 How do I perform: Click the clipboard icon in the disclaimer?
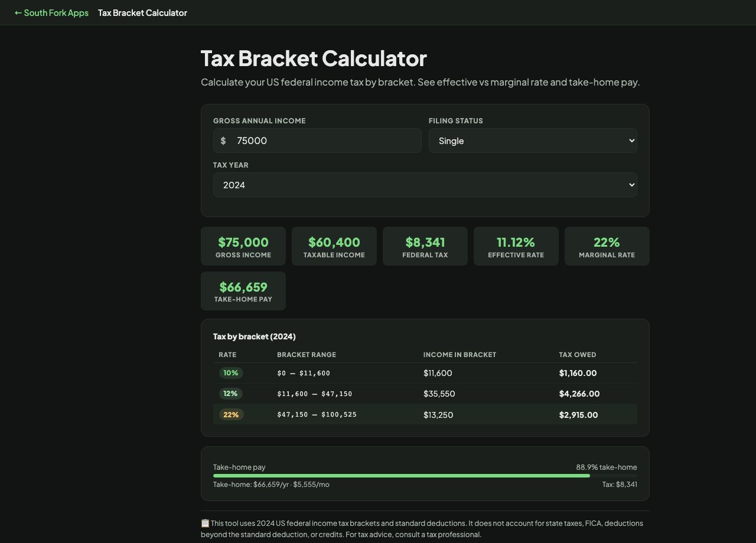click(205, 523)
